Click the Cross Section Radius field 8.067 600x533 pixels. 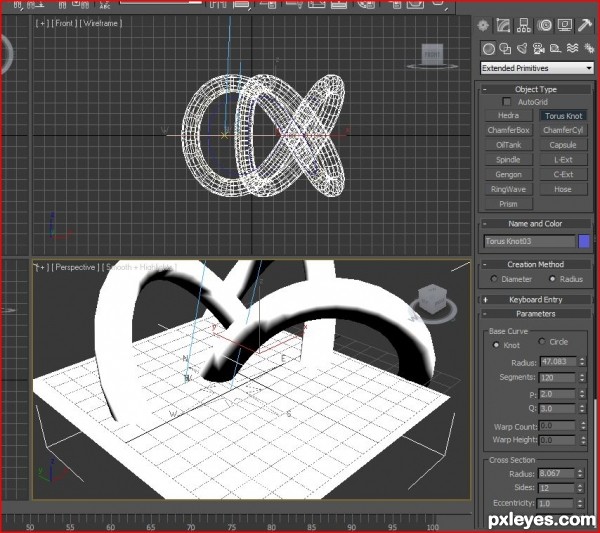click(x=556, y=473)
